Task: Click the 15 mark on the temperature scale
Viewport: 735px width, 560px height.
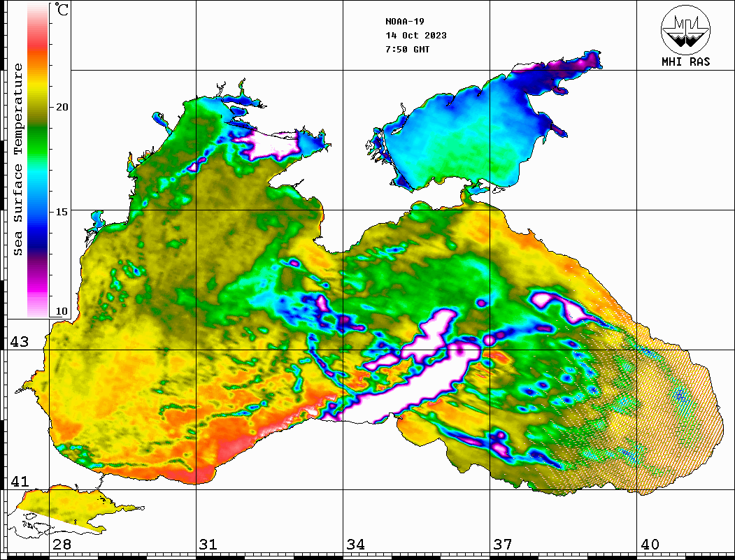Action: pos(62,211)
